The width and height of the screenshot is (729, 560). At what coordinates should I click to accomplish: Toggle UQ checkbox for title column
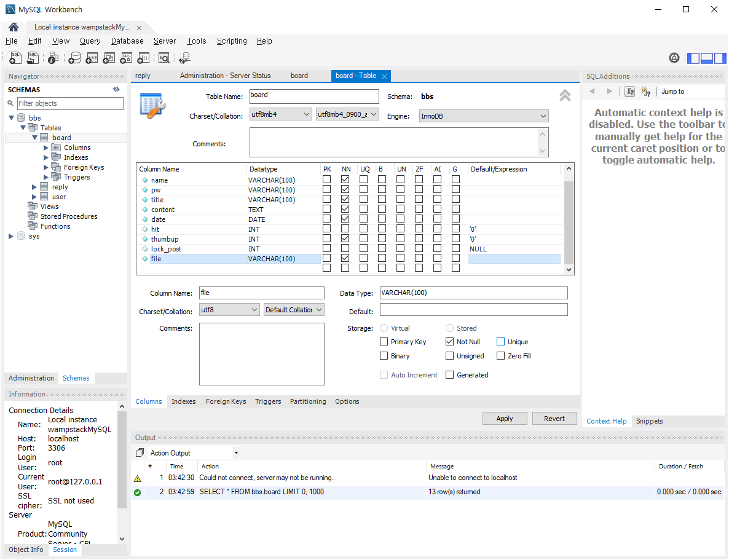363,199
